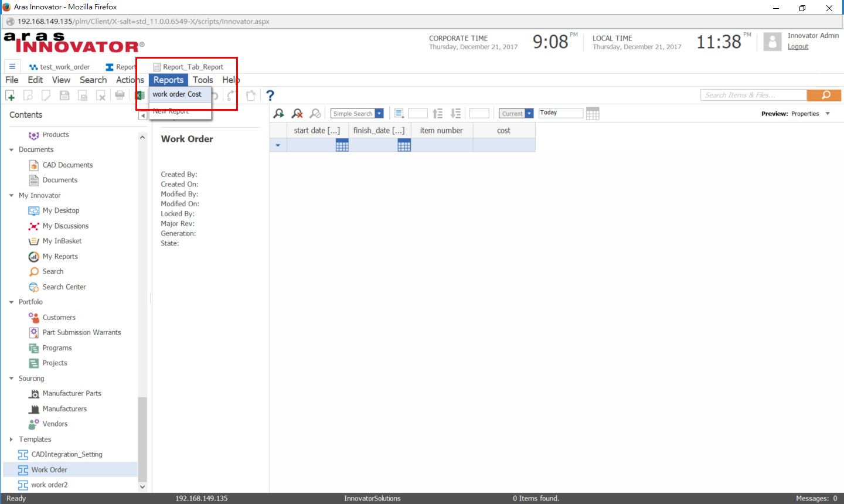The height and width of the screenshot is (504, 844).
Task: Open calendar in finish_date filter cell
Action: click(404, 145)
